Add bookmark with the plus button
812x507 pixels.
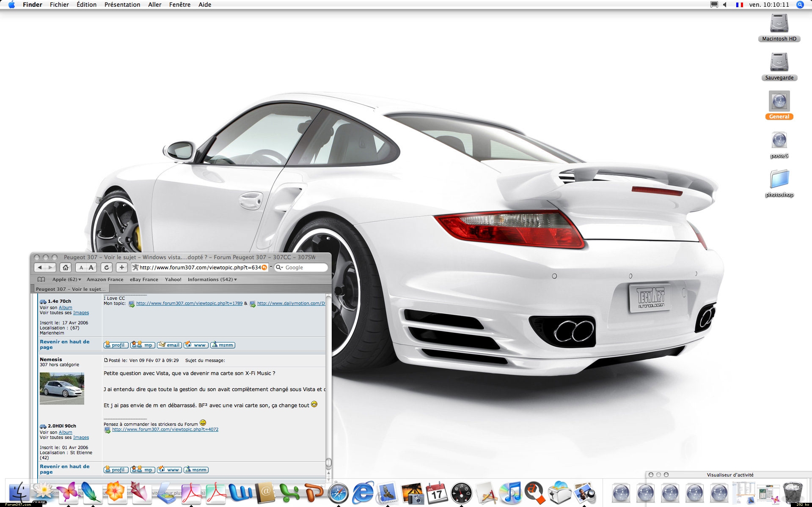(x=122, y=268)
